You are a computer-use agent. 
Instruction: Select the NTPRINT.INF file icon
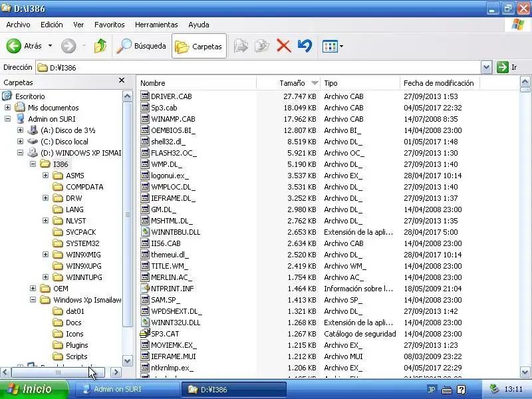tap(145, 289)
